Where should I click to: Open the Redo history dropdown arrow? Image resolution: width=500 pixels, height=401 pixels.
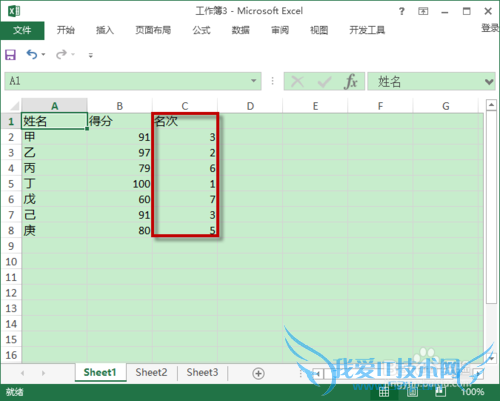(73, 54)
